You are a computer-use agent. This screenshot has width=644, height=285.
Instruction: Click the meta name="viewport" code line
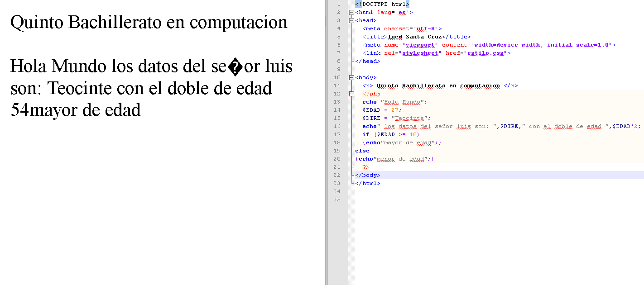(489, 45)
